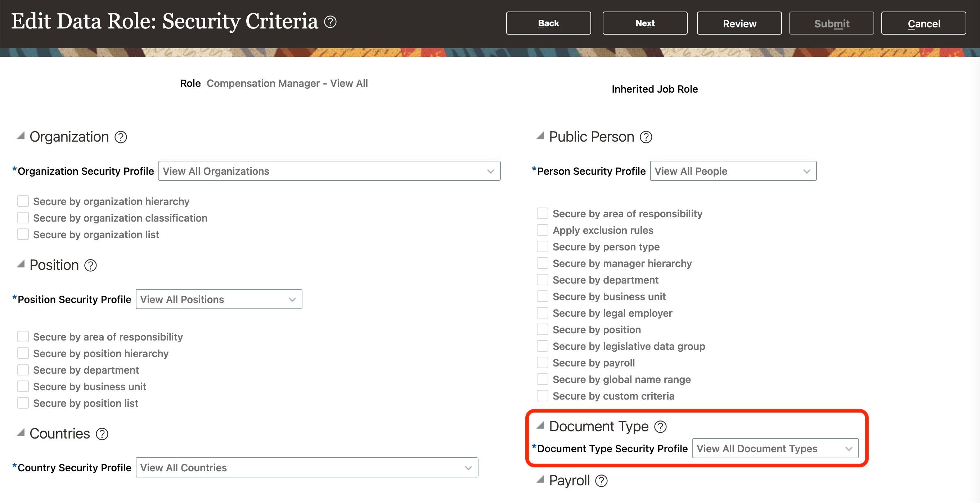Collapse the Organization section triangle
The height and width of the screenshot is (503, 980).
tap(21, 136)
